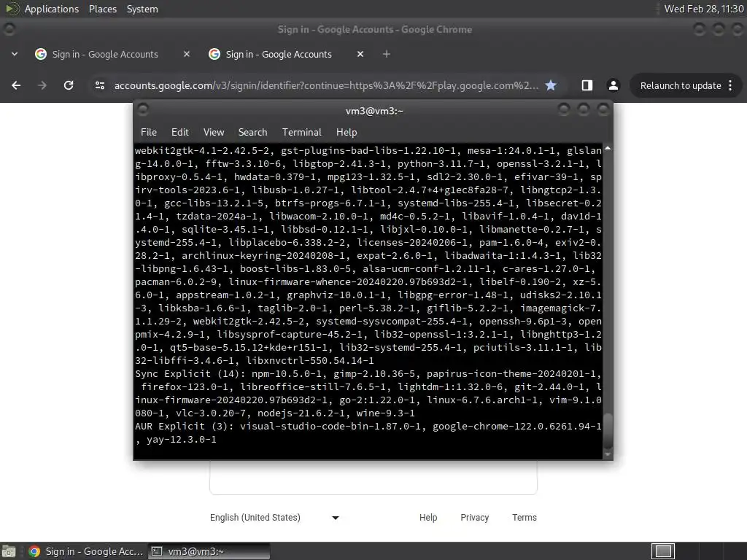This screenshot has width=747, height=560.
Task: Close the first Sign in tab
Action: pyautogui.click(x=187, y=54)
